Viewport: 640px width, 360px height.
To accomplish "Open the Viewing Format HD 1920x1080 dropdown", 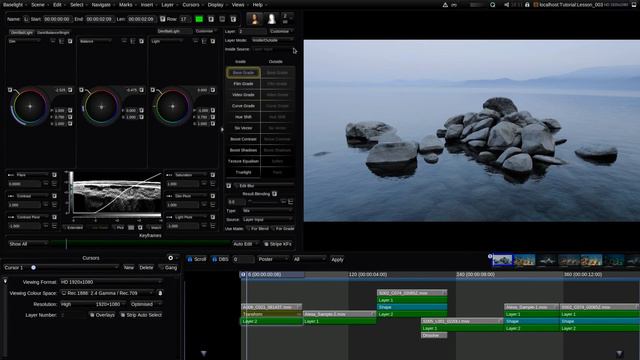I will 110,282.
